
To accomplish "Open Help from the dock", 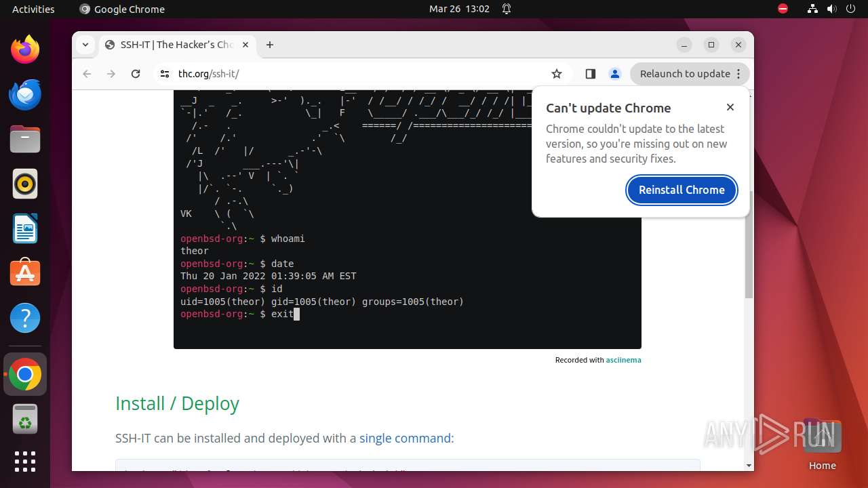I will point(25,318).
